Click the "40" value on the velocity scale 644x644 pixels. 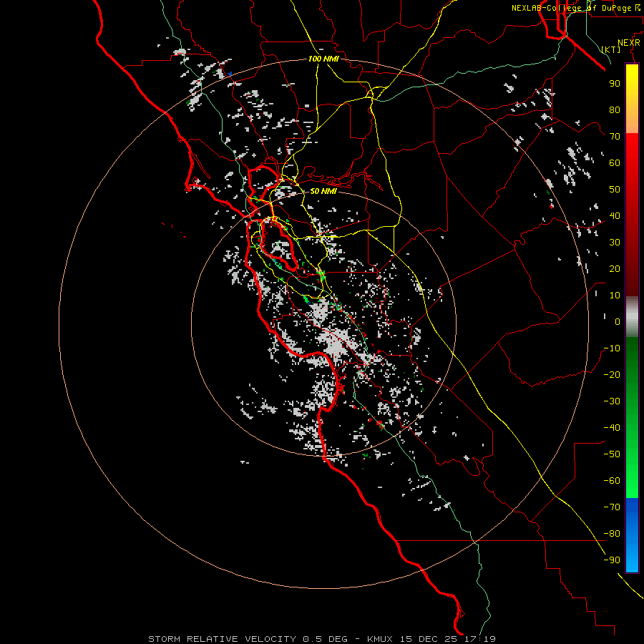(615, 215)
